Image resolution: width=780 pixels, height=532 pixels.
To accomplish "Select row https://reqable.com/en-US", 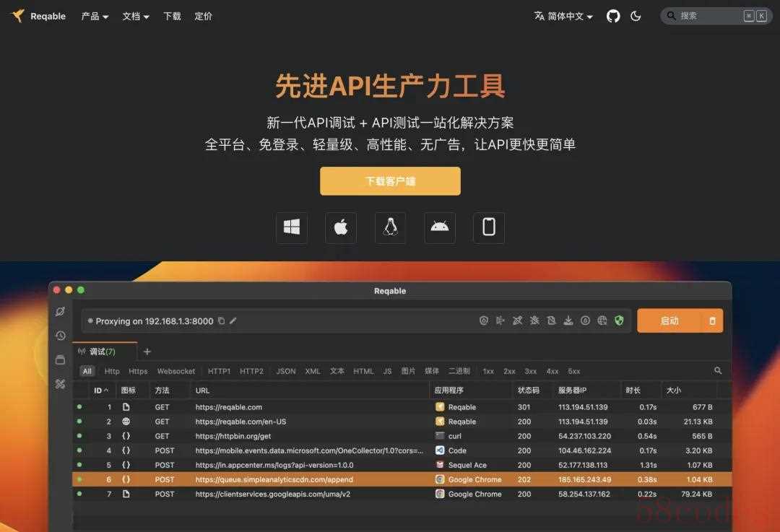I will coord(402,421).
